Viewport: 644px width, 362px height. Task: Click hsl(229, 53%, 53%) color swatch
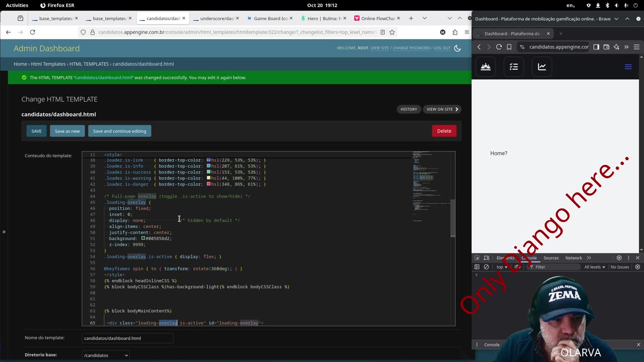click(209, 160)
